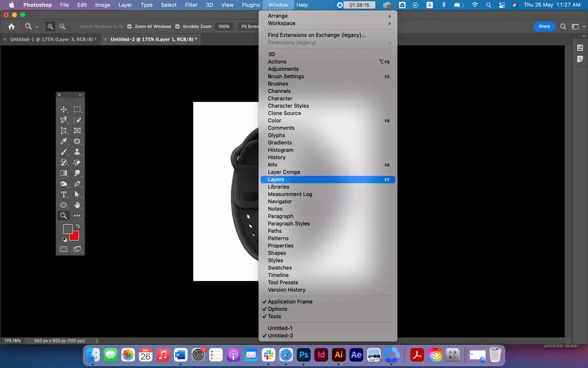Select the Rectangular Marquee tool
This screenshot has width=588, height=368.
(77, 110)
